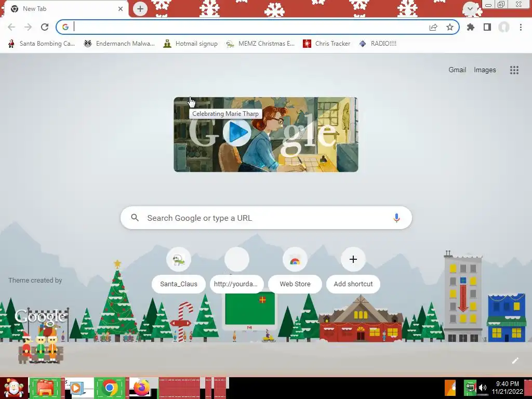Open the media player taskbar icon
This screenshot has width=532, height=399.
[77, 388]
